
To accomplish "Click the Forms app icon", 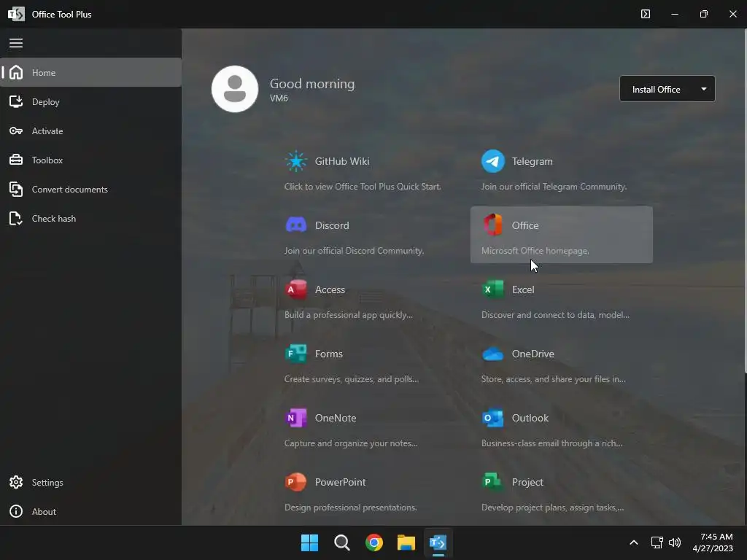I will click(x=296, y=354).
